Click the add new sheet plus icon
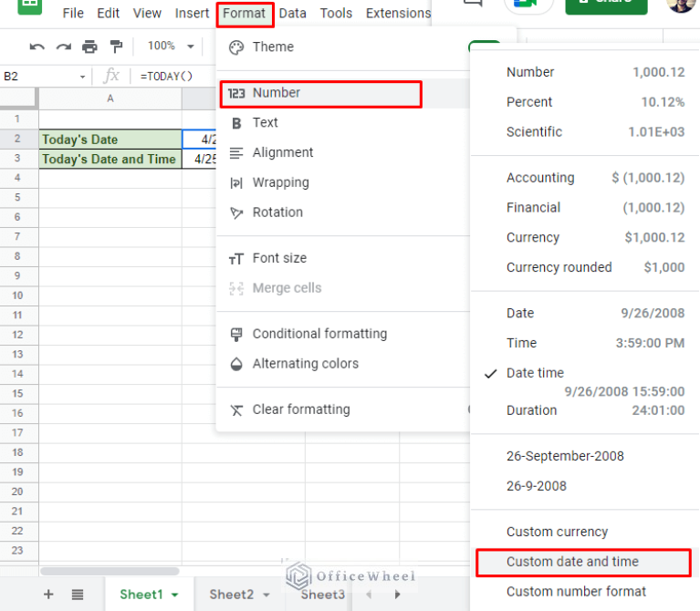The height and width of the screenshot is (611, 700). (x=48, y=595)
